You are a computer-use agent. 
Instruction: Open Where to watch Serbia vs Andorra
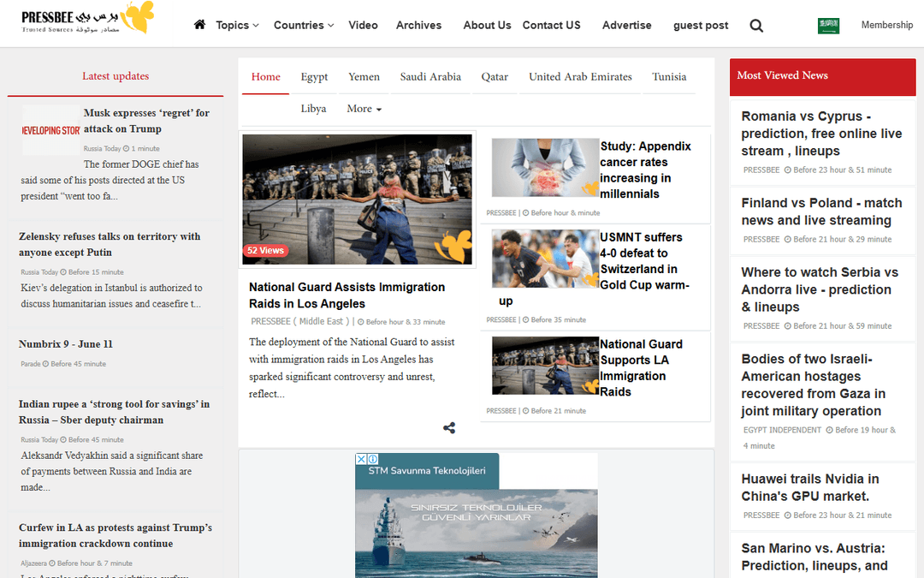[819, 289]
